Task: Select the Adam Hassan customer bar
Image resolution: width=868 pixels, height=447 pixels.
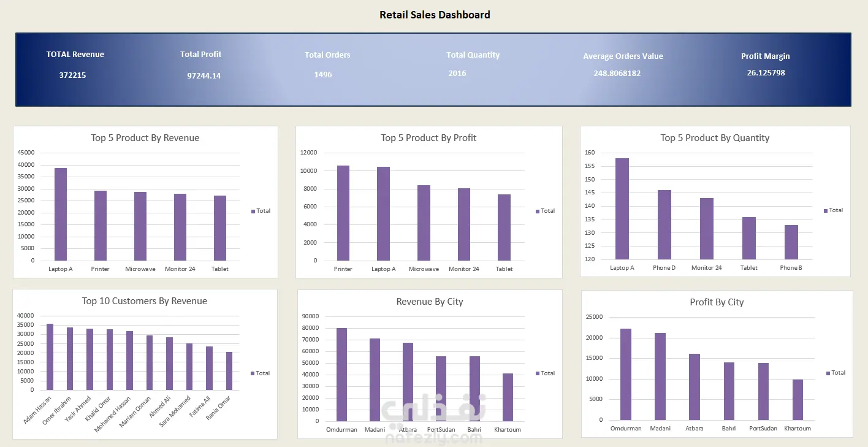Action: tap(50, 357)
